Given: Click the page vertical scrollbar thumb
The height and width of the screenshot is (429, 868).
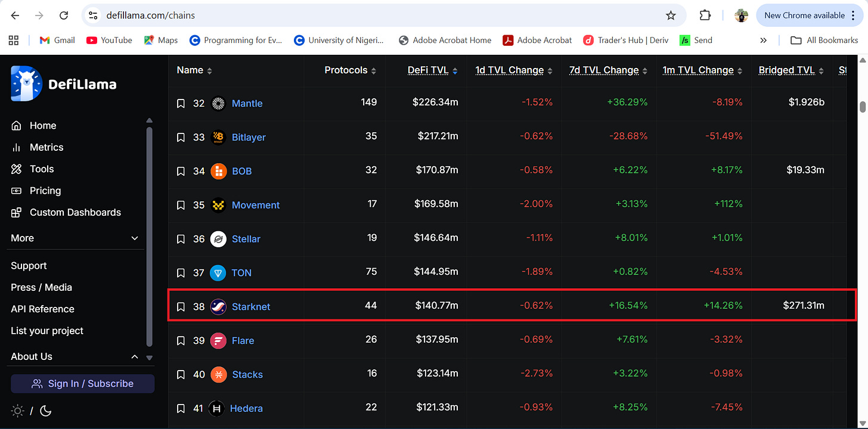Looking at the screenshot, I should [x=862, y=107].
